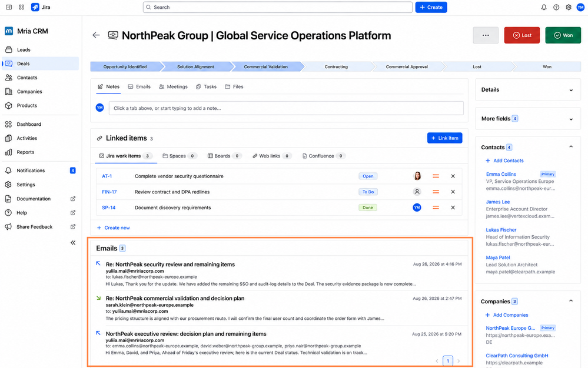Go to next emails page arrow
The image size is (588, 368).
click(459, 361)
